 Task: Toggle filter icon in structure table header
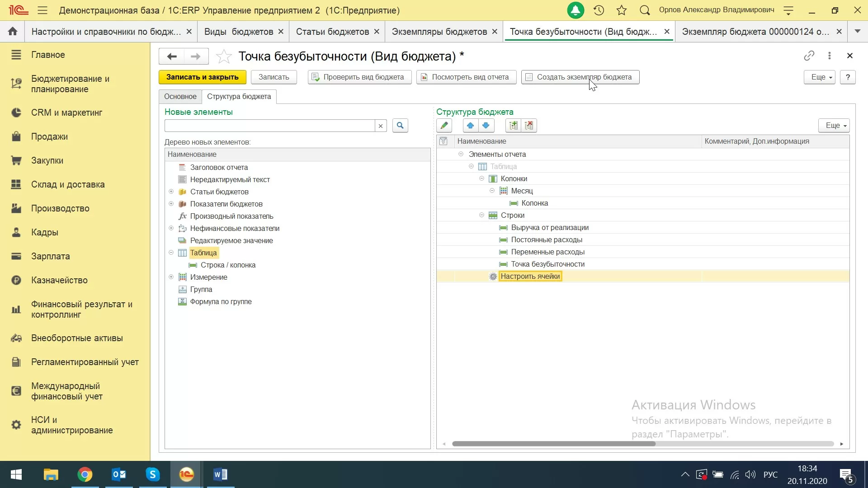tap(443, 141)
